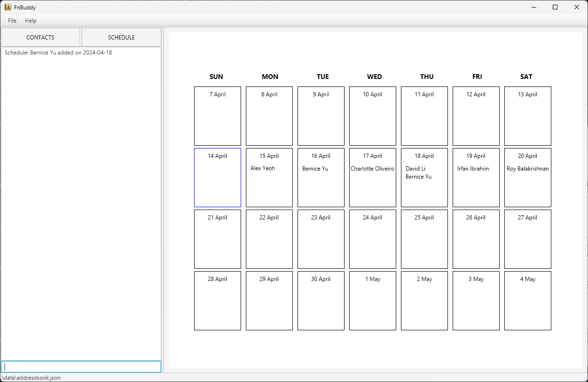Select the 1 May calendar cell

373,301
